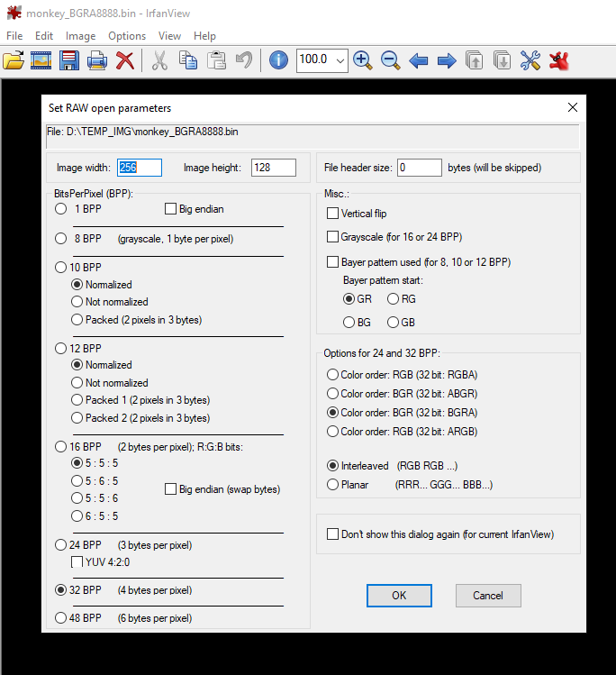Open the Image menu

pyautogui.click(x=80, y=36)
